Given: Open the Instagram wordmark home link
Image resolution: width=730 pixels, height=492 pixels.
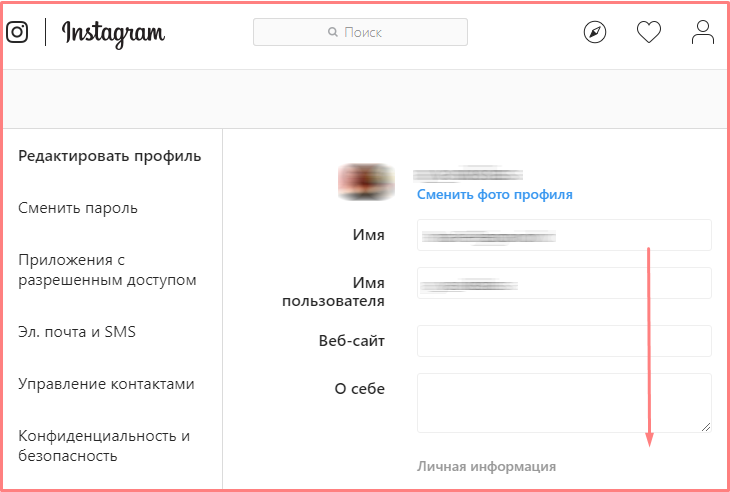Looking at the screenshot, I should [x=113, y=34].
